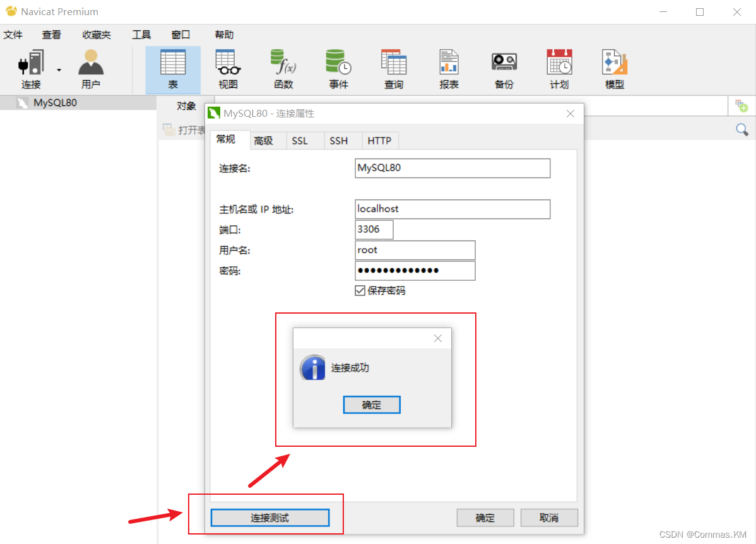Open the View (视图) toolbar icon
Screen dimensions: 756x544
(228, 69)
